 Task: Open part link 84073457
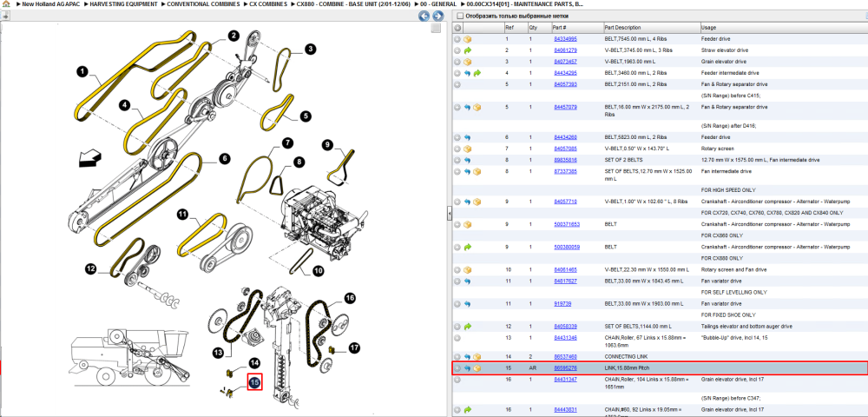pyautogui.click(x=565, y=62)
